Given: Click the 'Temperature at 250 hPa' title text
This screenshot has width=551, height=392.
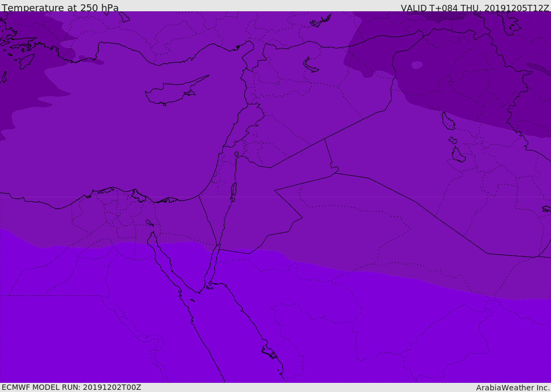Looking at the screenshot, I should (x=60, y=8).
